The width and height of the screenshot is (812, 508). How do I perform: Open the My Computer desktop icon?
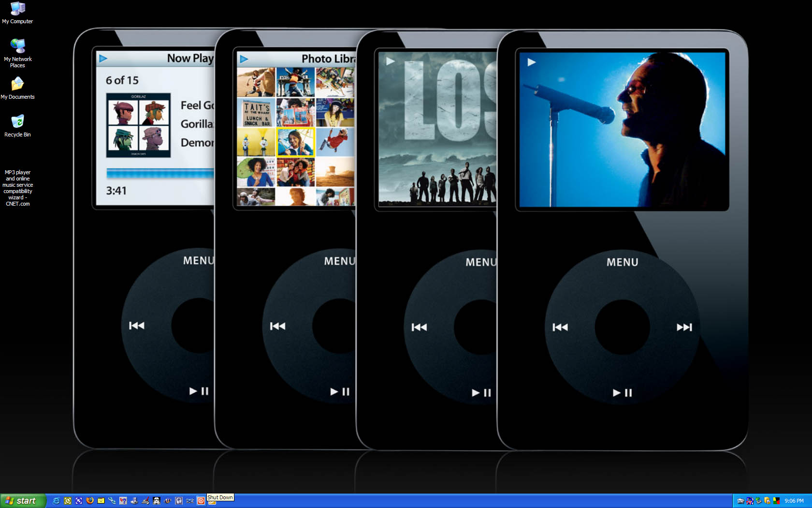click(x=17, y=13)
